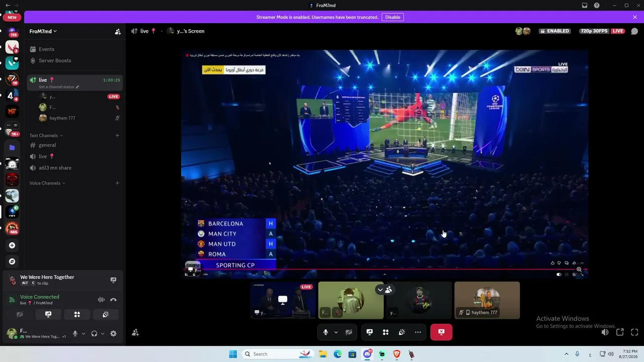Click invite icon beside the call controls

click(135, 332)
